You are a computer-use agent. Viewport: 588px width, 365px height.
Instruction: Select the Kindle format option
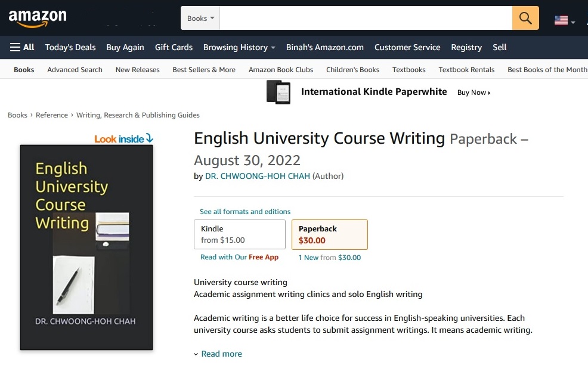[240, 234]
